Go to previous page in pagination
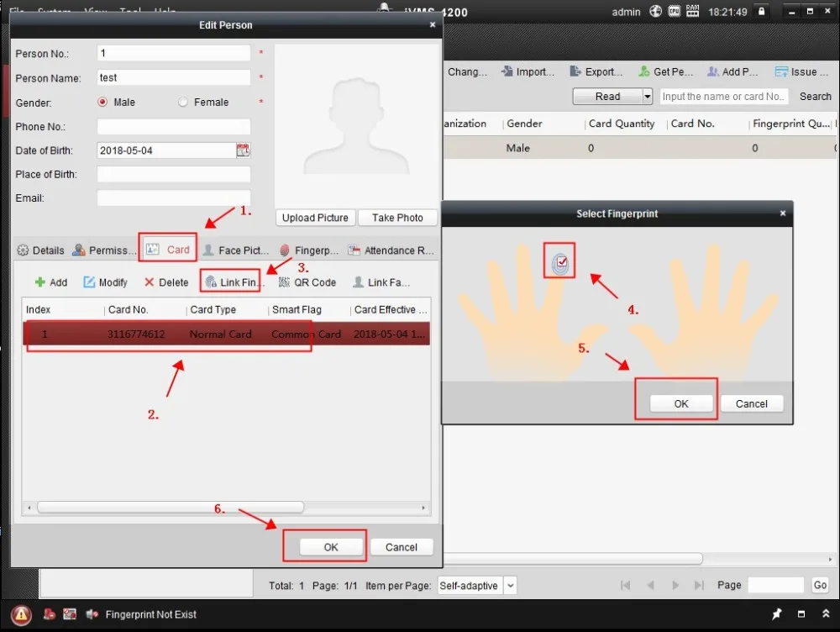Viewport: 840px width, 632px height. 650,585
